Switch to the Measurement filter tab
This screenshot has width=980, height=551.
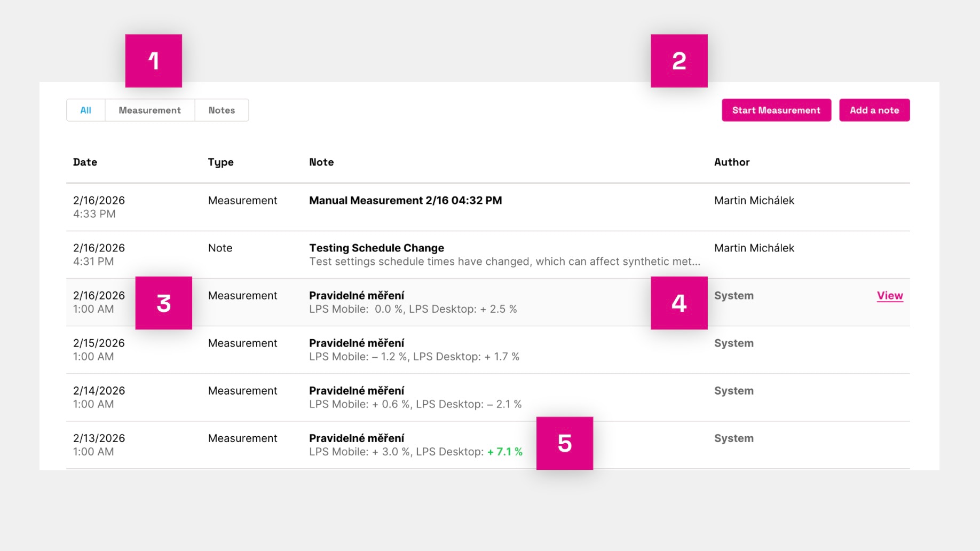149,110
